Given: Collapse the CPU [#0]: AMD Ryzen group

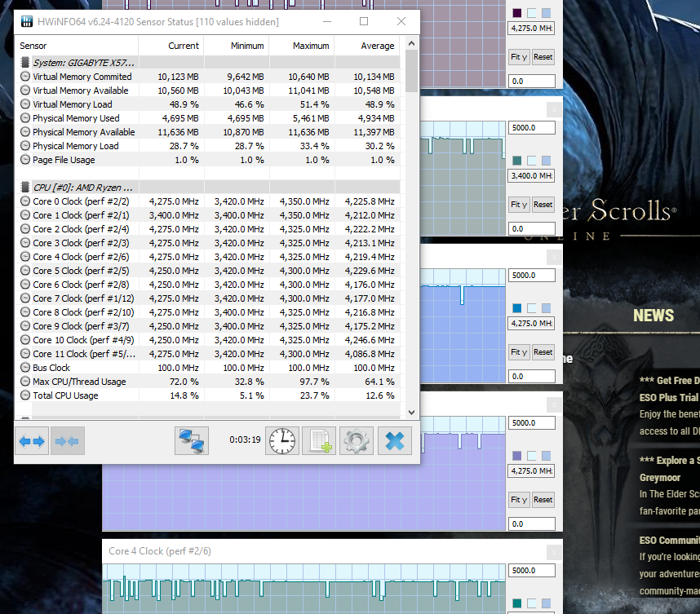Looking at the screenshot, I should [x=24, y=188].
